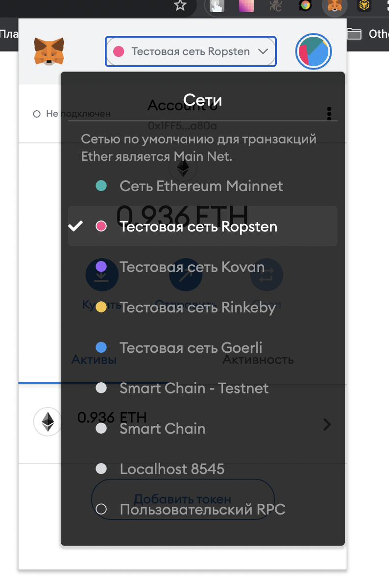The height and width of the screenshot is (588, 389).
Task: Open the account options three-dot menu
Action: point(329,113)
